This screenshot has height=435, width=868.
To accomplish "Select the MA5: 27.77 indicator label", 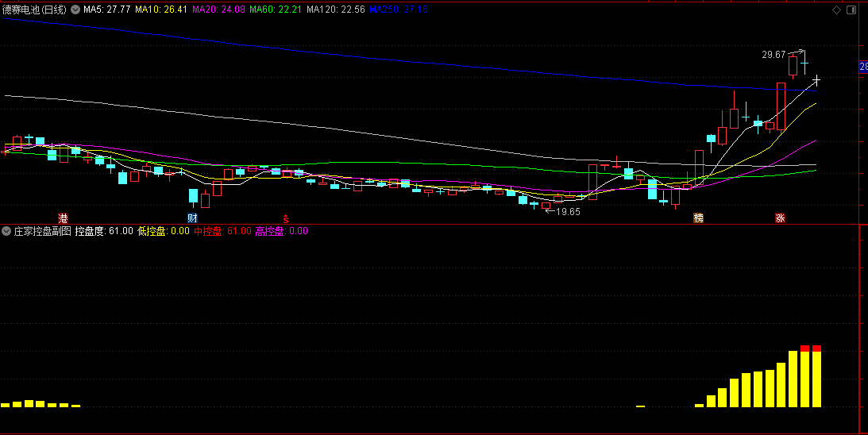I will pyautogui.click(x=107, y=10).
